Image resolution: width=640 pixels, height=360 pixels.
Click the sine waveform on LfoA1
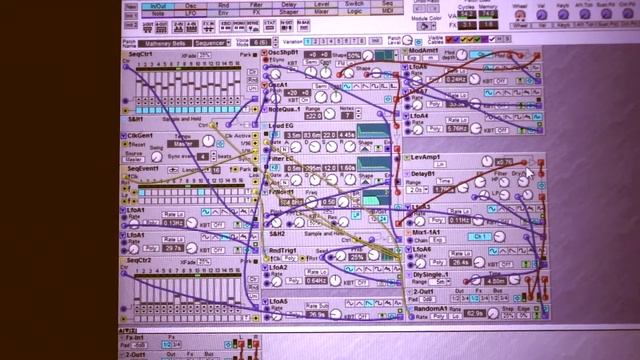[x=206, y=212]
